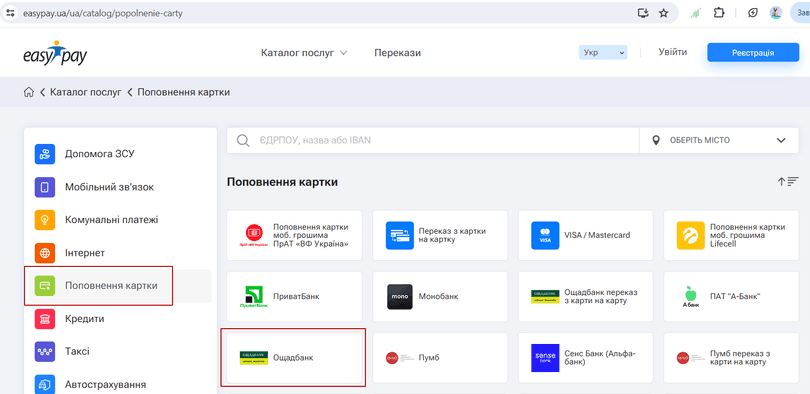Screen dimensions: 810x394
Task: Expand the ОБЕРІТЬ МІСТО city dropdown
Action: click(719, 140)
